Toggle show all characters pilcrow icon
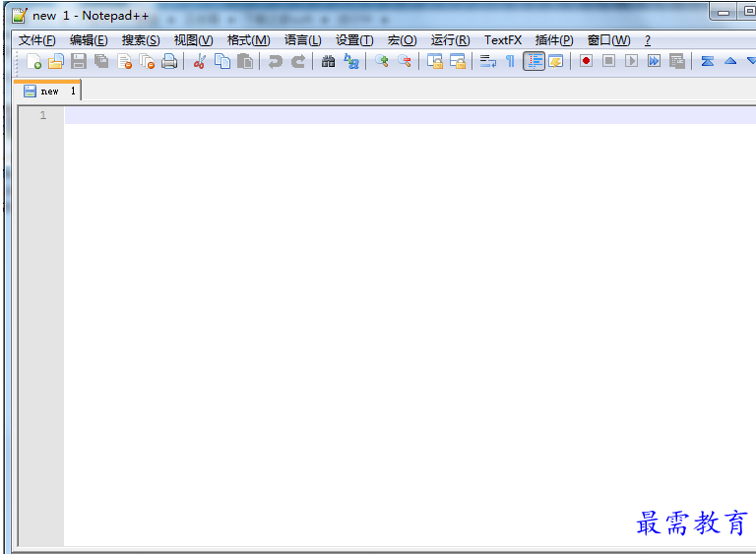Screen dimensions: 756x554 tap(510, 61)
